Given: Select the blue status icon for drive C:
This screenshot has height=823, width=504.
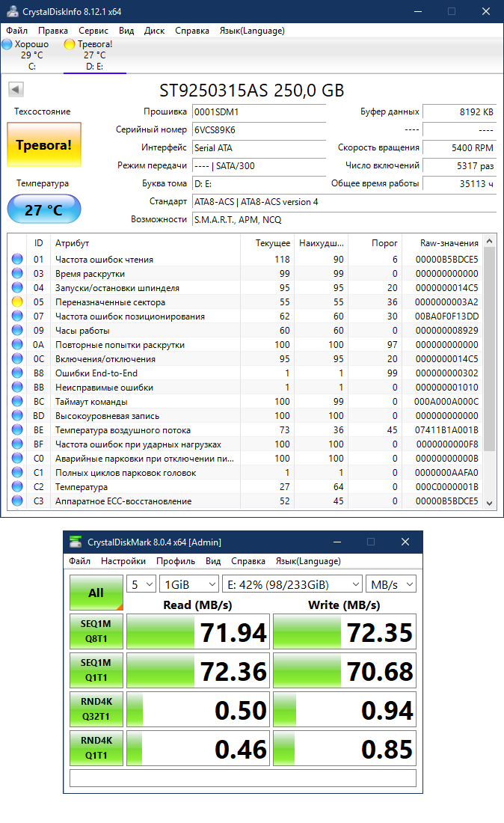Looking at the screenshot, I should [7, 44].
